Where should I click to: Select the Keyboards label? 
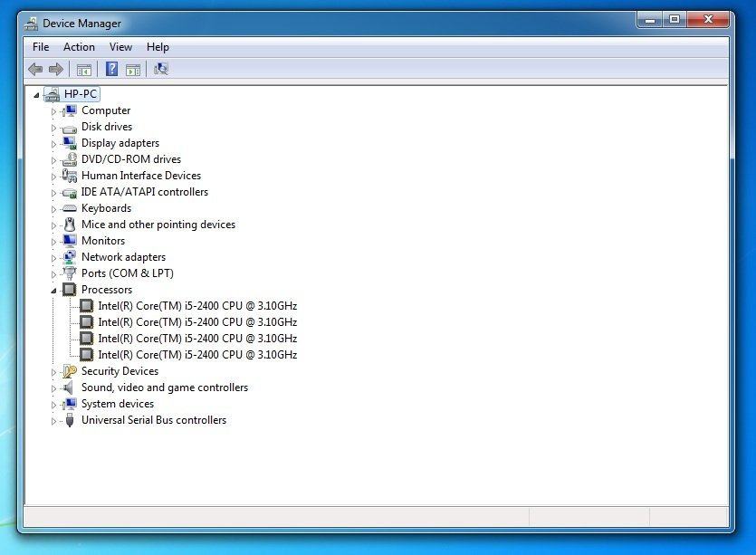point(106,208)
